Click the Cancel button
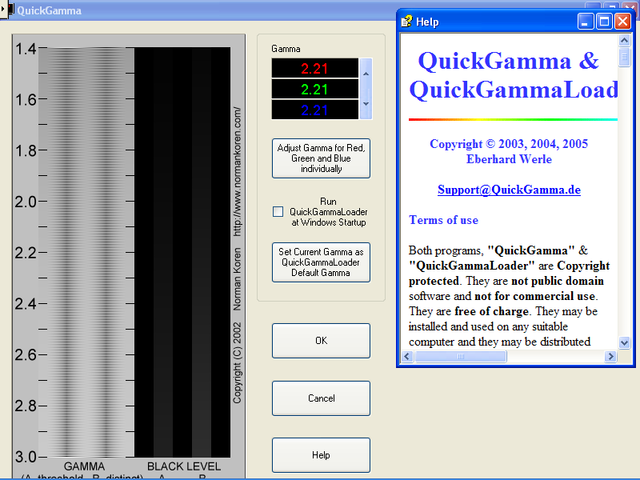The width and height of the screenshot is (640, 480). [x=321, y=398]
